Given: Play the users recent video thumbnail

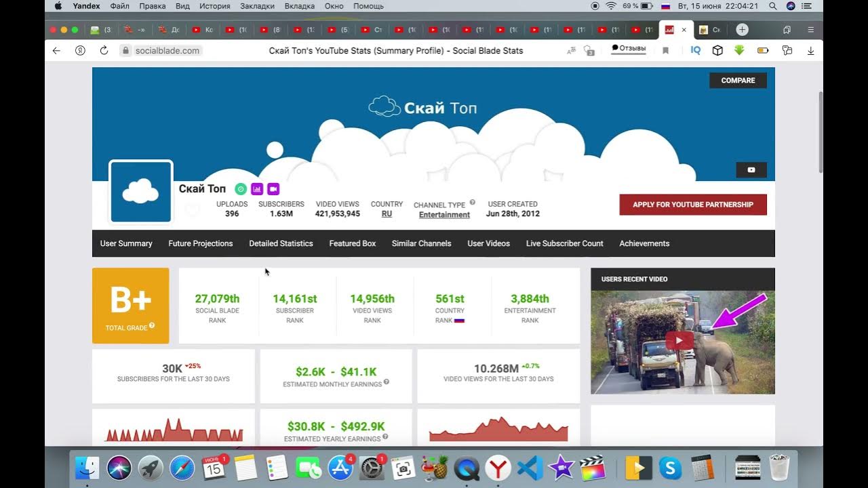Looking at the screenshot, I should pyautogui.click(x=683, y=342).
